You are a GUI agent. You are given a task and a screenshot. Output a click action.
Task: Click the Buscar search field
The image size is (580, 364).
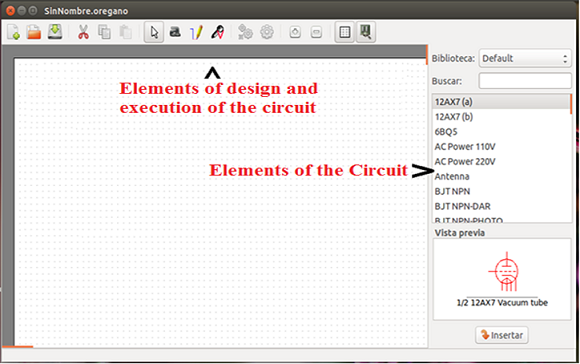click(525, 81)
